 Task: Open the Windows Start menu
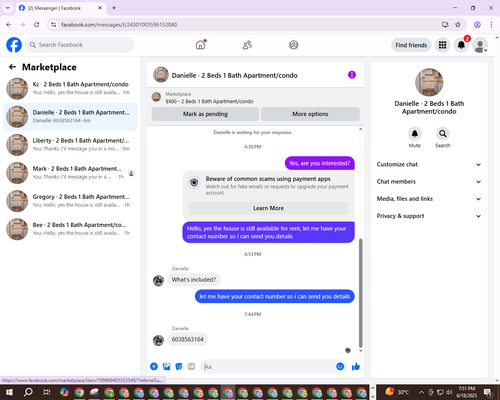tap(9, 392)
